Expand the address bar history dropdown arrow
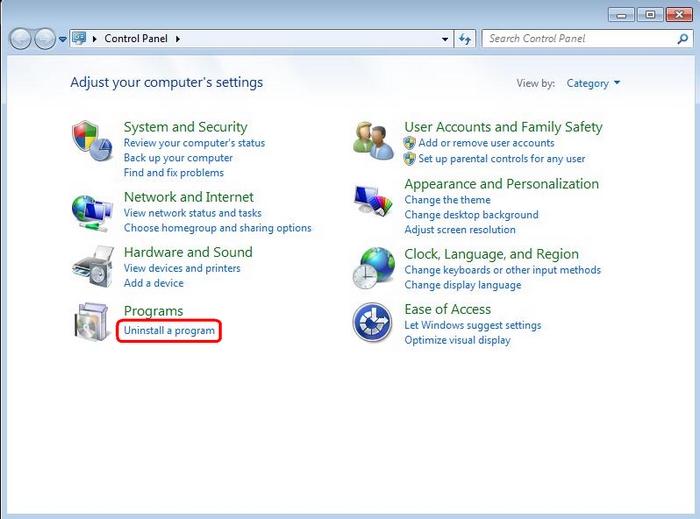Screen dimensions: 700x519 [x=445, y=39]
